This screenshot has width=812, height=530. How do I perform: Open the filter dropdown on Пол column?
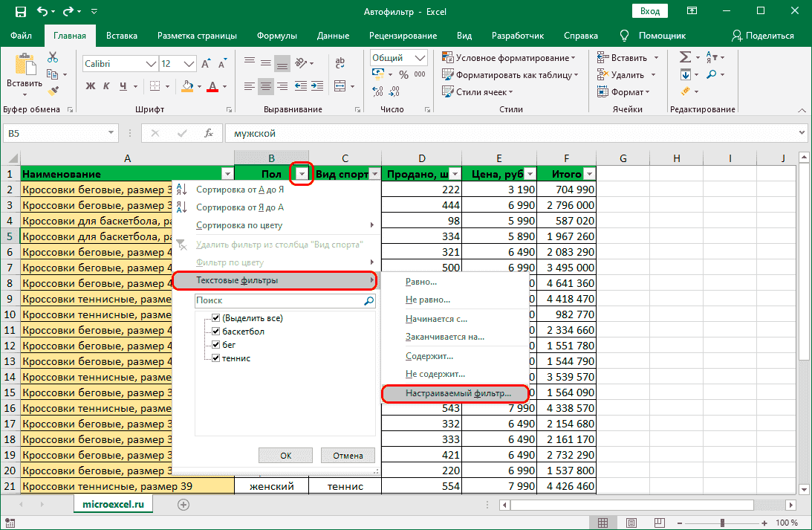(302, 173)
